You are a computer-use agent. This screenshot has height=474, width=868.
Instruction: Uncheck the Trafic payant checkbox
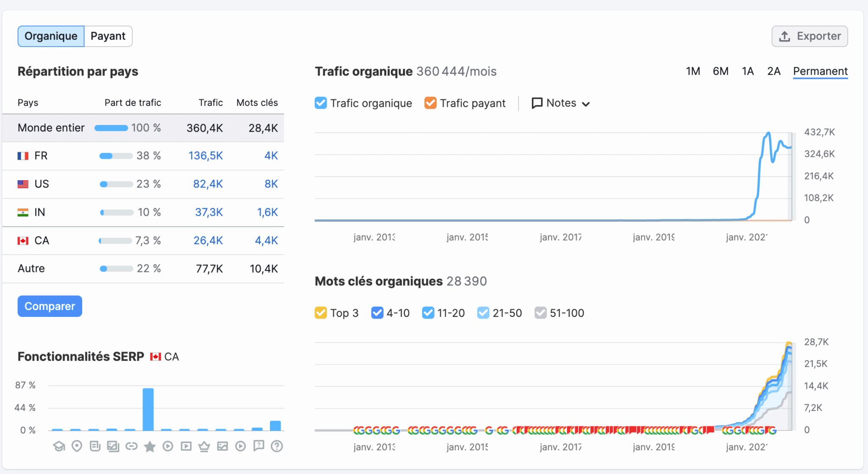(430, 103)
